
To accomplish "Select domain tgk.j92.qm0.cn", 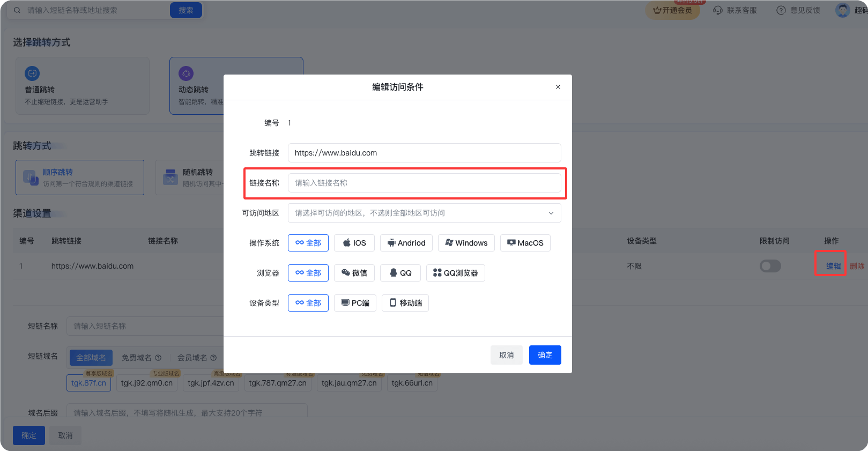I will (x=147, y=383).
